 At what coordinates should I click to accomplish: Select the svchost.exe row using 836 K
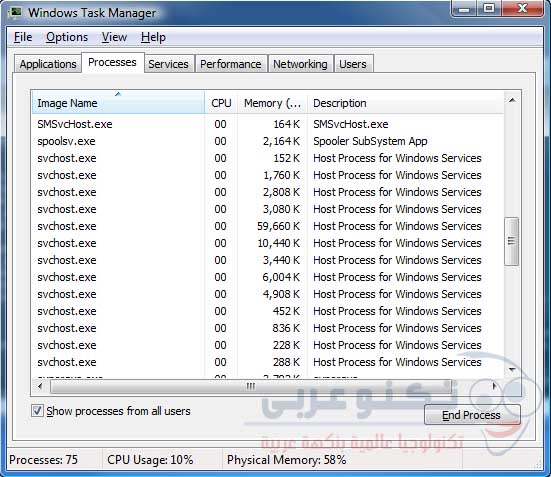pyautogui.click(x=268, y=328)
